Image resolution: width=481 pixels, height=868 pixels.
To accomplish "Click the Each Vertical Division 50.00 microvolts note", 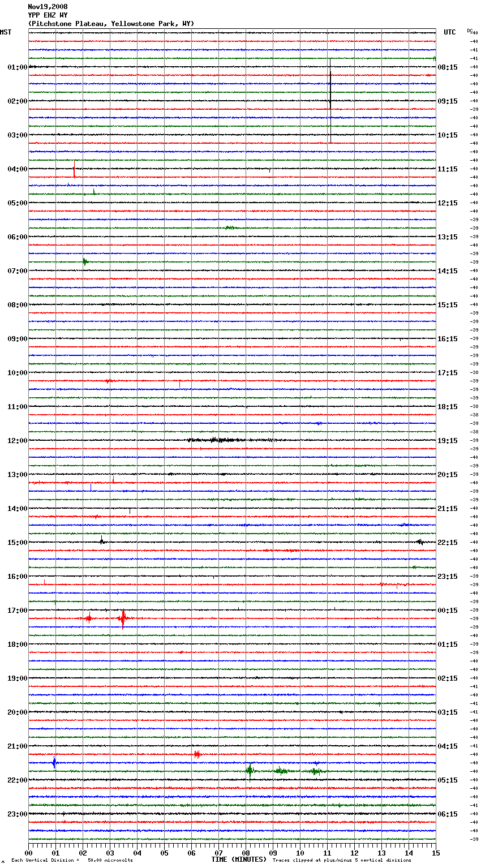I will [x=72, y=860].
